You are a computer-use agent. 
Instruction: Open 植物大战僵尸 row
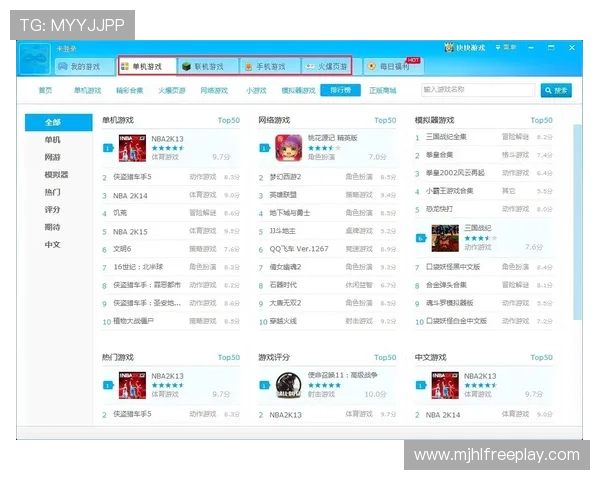[x=171, y=321]
